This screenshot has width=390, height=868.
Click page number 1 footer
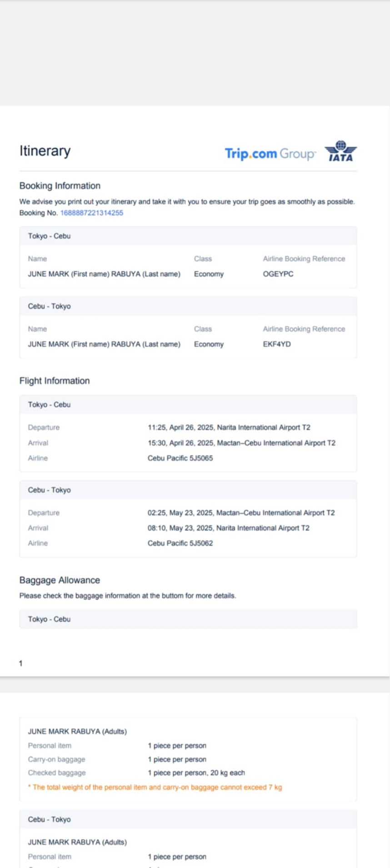click(x=21, y=663)
